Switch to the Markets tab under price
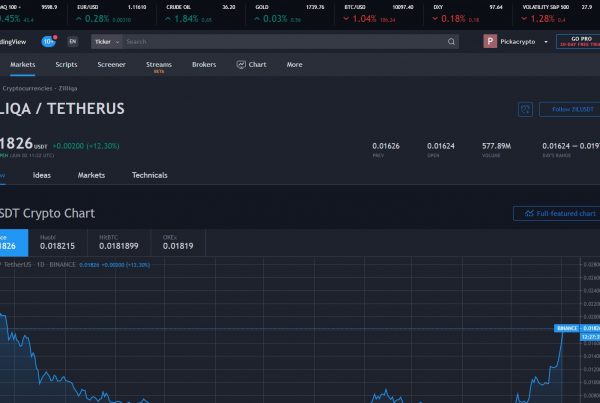600x403 pixels. pyautogui.click(x=91, y=175)
